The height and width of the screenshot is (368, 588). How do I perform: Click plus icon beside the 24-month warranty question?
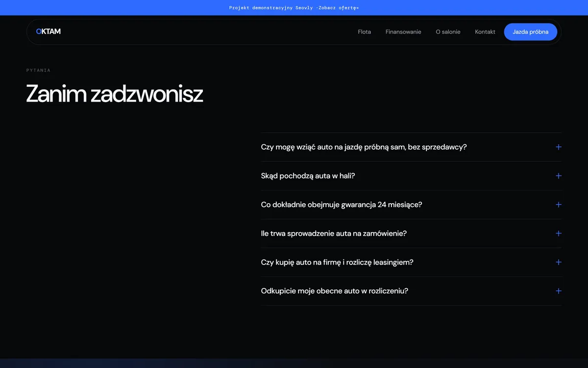click(x=559, y=205)
